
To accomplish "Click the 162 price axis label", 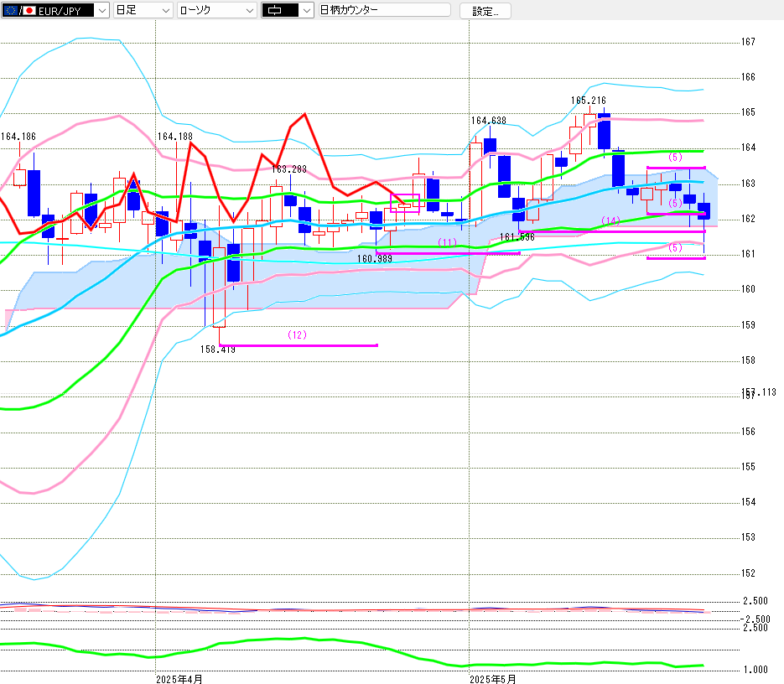I will (x=748, y=219).
